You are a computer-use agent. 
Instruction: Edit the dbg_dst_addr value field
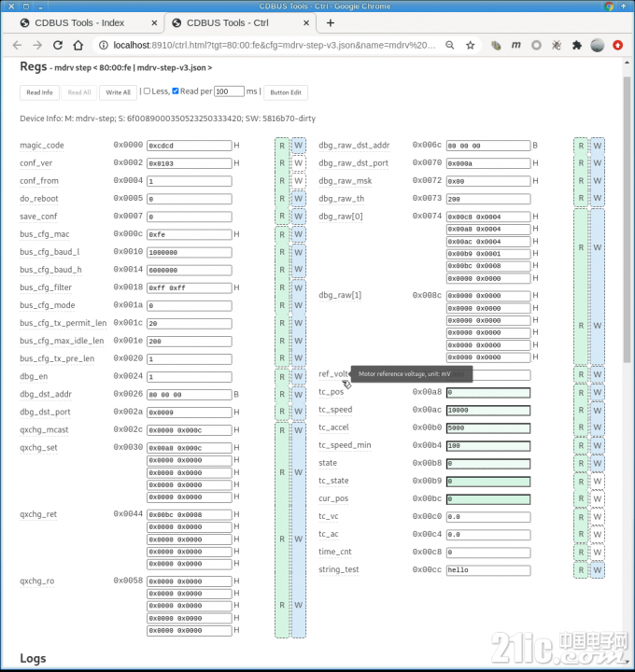tap(189, 394)
